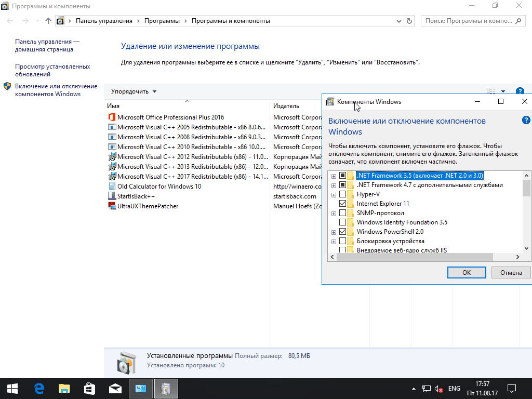The image size is (532, 399).
Task: Open the view options dropdown arrow
Action: click(503, 91)
